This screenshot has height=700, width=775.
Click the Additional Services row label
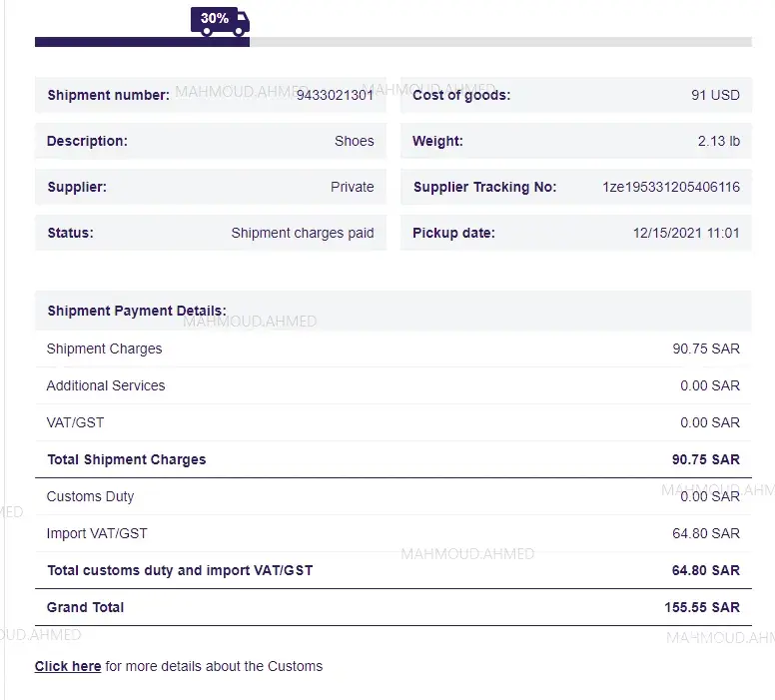tap(106, 385)
